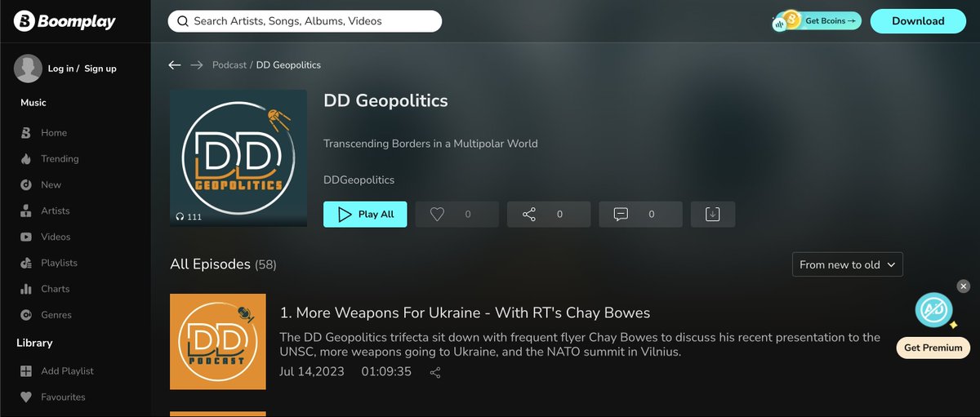
Task: Click the Play All button
Action: tap(365, 215)
